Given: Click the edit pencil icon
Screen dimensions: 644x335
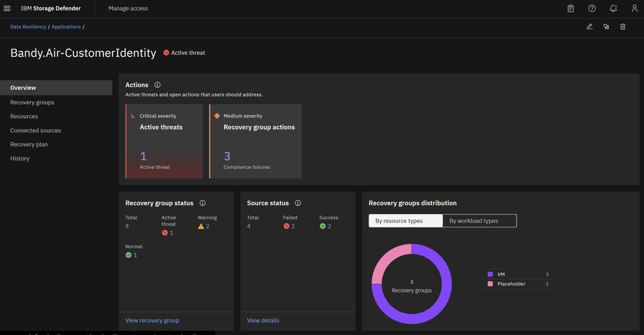Looking at the screenshot, I should [x=590, y=27].
